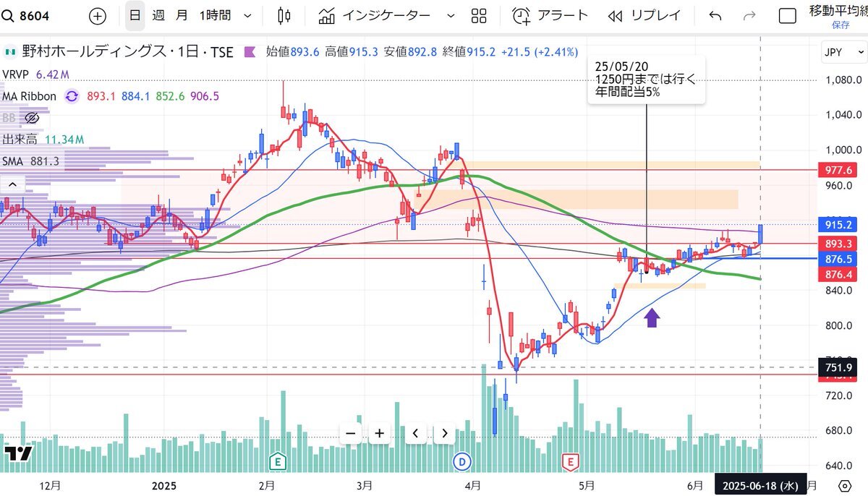Select the 出来高 volume legend
This screenshot has height=496, width=868.
coord(20,139)
